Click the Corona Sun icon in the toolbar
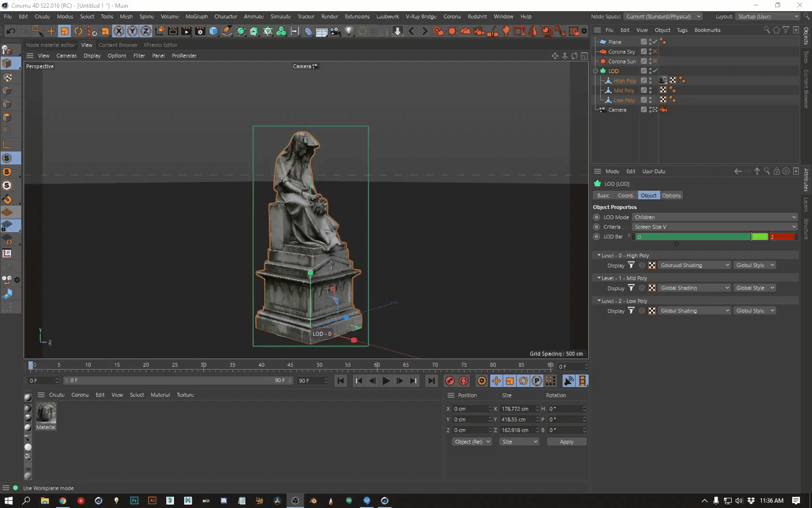Viewport: 812px width, 508px height. [452, 31]
